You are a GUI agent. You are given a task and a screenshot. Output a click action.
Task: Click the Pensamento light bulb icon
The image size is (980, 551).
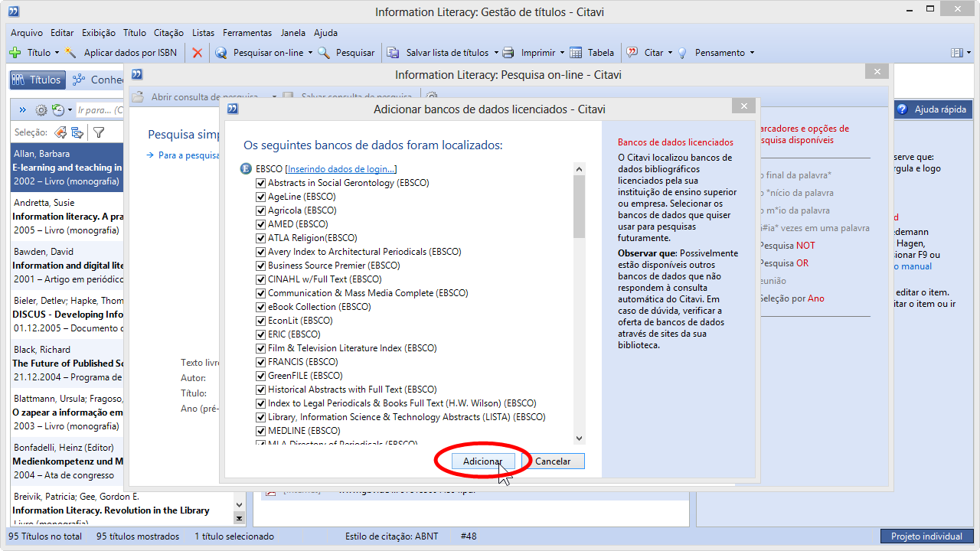click(x=682, y=53)
